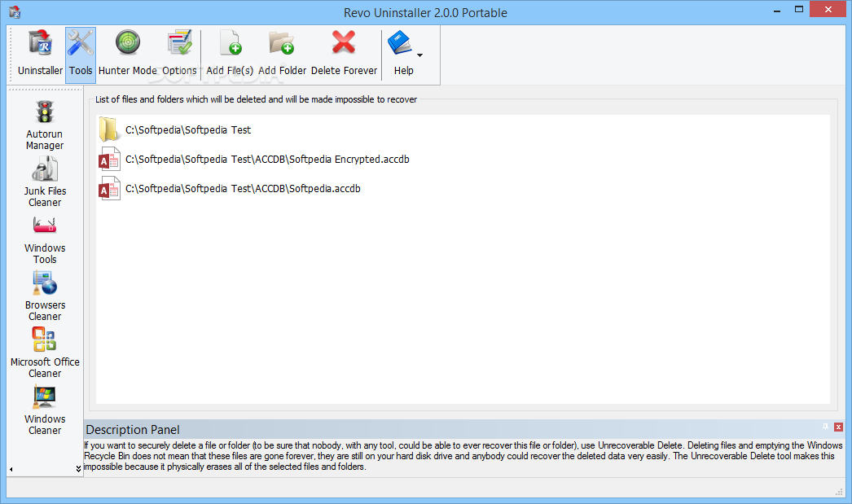Click the window resize grip
Viewport: 852px width, 504px height.
coord(838,492)
